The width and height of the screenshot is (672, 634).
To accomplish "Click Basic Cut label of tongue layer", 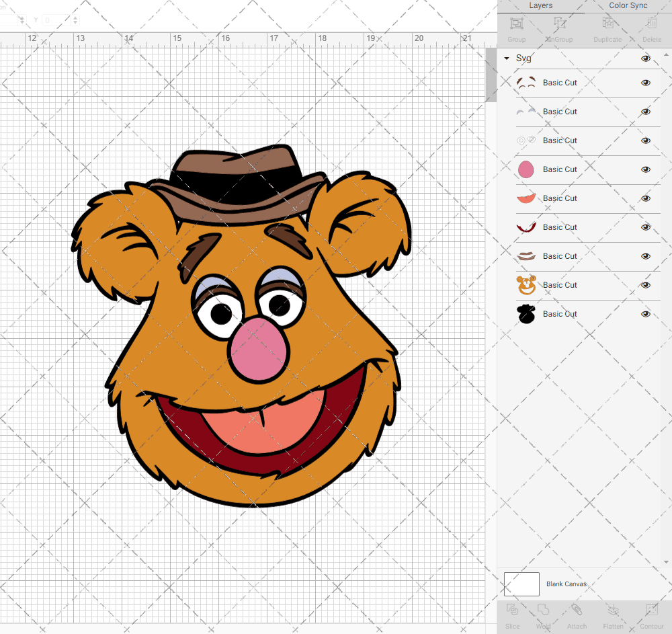I will 560,198.
